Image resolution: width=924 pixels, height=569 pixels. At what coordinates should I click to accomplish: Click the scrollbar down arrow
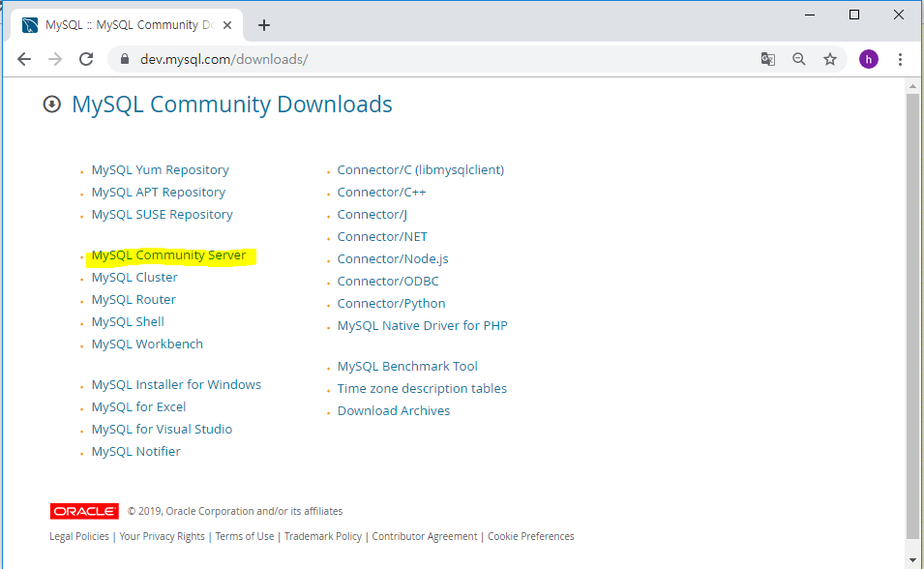[912, 560]
